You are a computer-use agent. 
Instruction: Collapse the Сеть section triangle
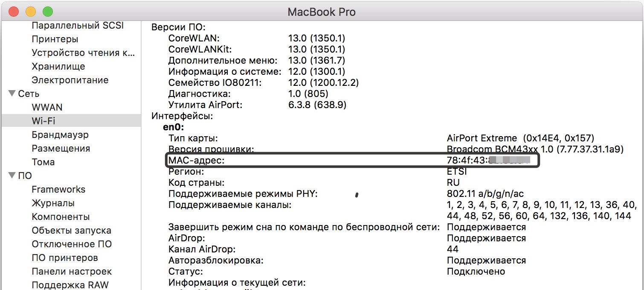[12, 94]
